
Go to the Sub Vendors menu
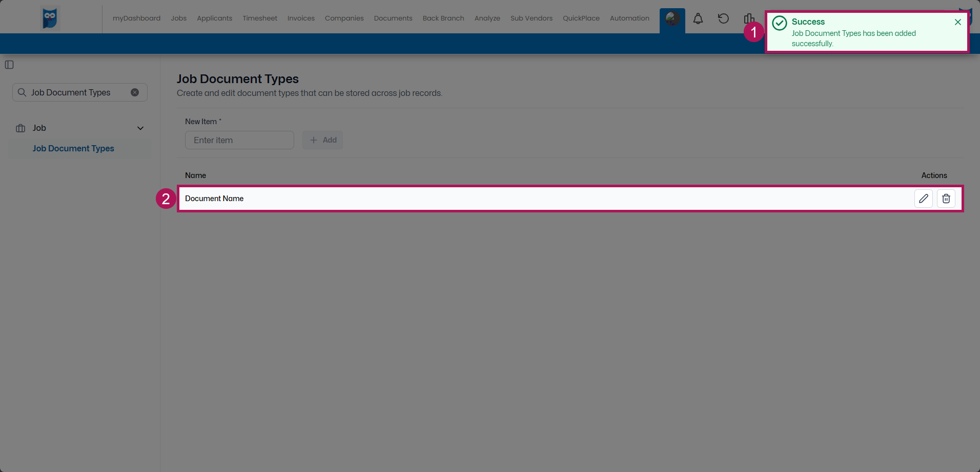pyautogui.click(x=532, y=18)
